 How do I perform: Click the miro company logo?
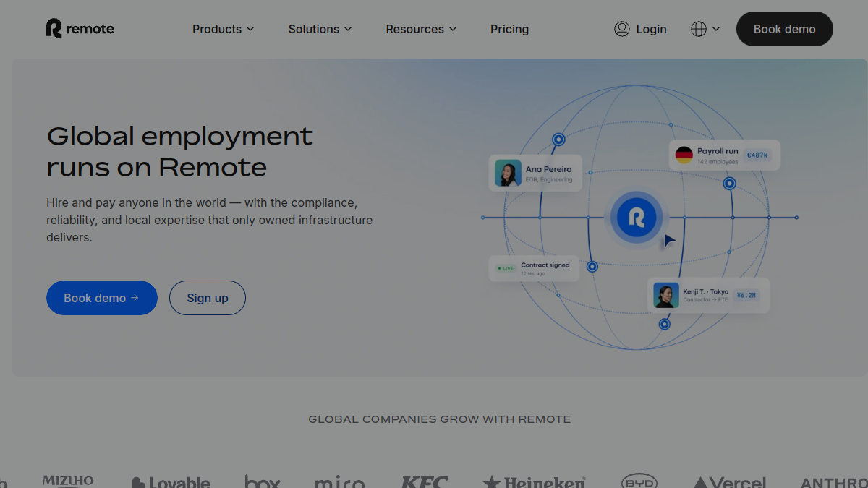[340, 482]
